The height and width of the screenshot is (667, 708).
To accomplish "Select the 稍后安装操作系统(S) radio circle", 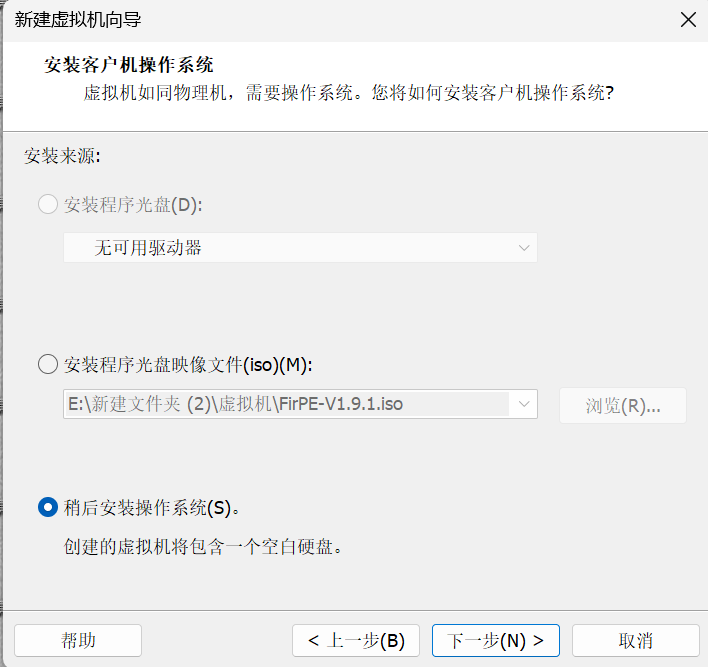I will click(47, 508).
